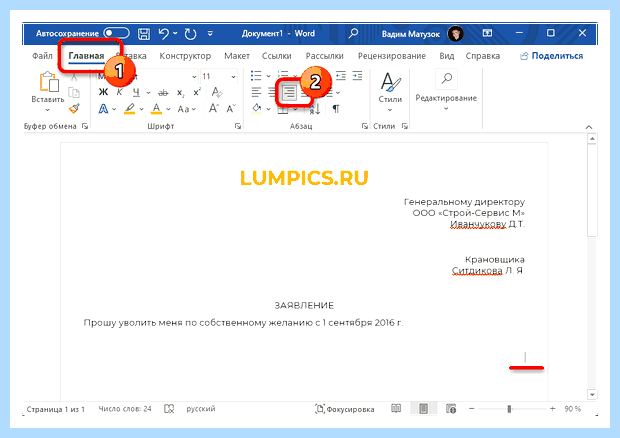
Task: Click the zoom slider handle
Action: click(x=509, y=409)
